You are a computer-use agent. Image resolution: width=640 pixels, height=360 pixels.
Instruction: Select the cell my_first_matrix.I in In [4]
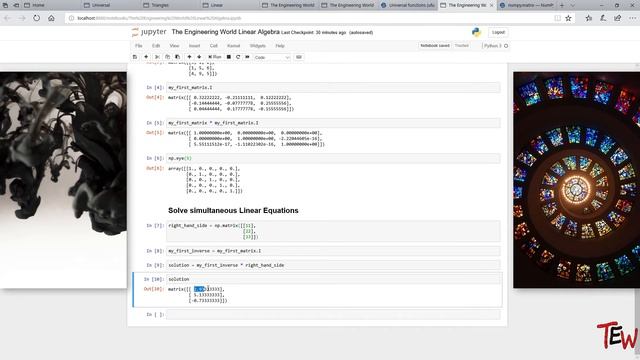click(333, 87)
